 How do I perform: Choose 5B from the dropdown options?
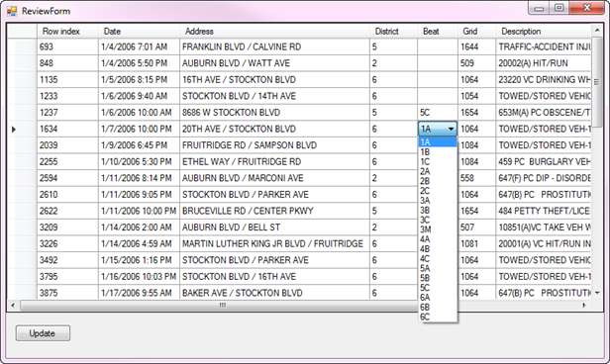pyautogui.click(x=438, y=278)
